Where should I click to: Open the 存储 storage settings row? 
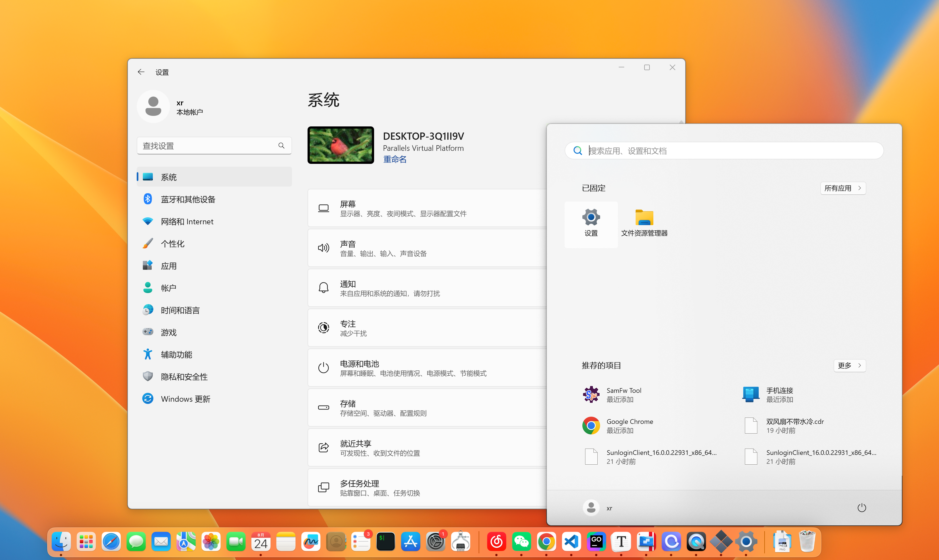pyautogui.click(x=427, y=408)
